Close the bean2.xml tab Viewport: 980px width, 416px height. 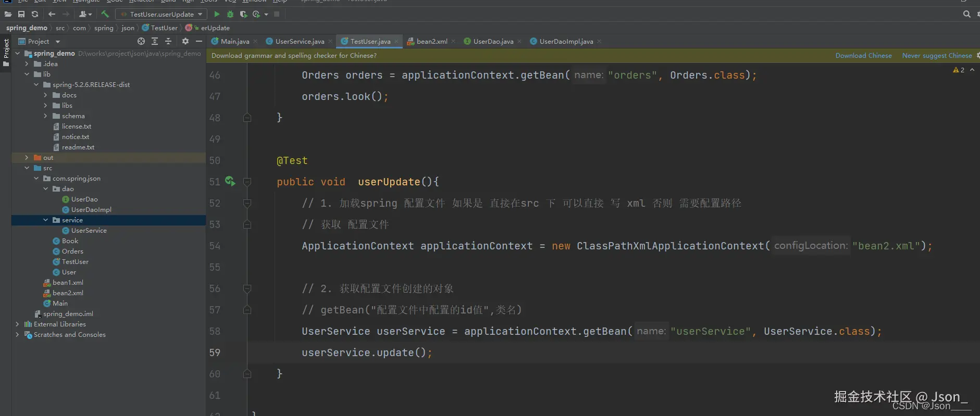(x=453, y=41)
